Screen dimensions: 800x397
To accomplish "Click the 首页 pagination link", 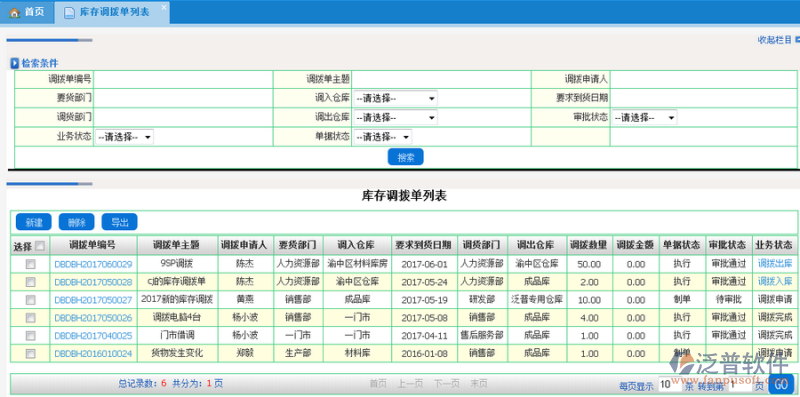I will click(x=378, y=383).
